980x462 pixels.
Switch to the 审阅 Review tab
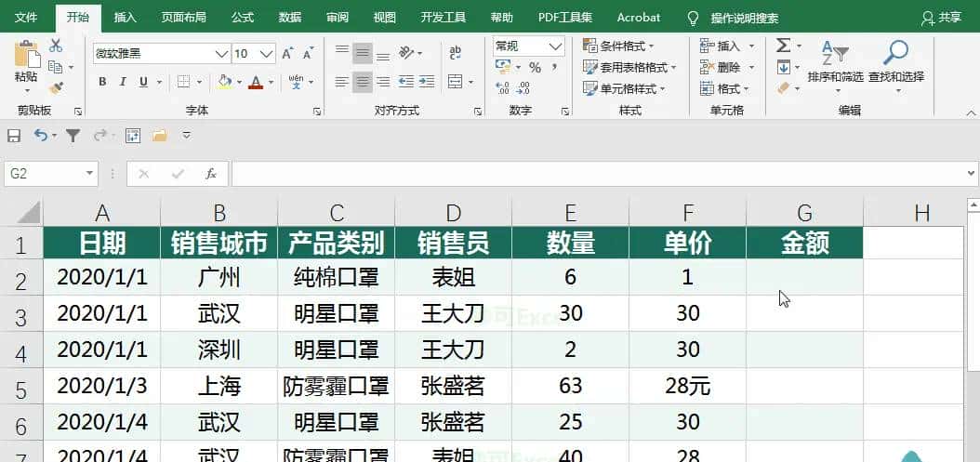click(x=338, y=18)
